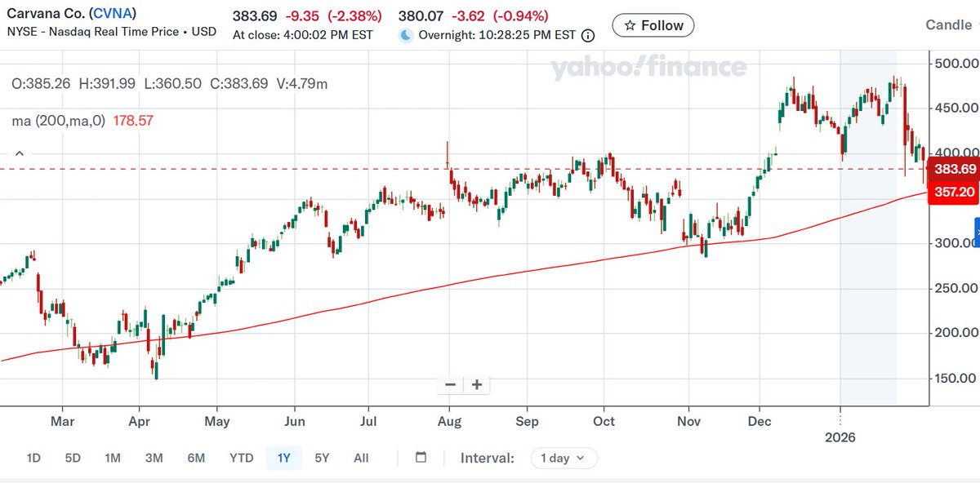The image size is (980, 483).
Task: Select the 6M range
Action: pos(196,458)
